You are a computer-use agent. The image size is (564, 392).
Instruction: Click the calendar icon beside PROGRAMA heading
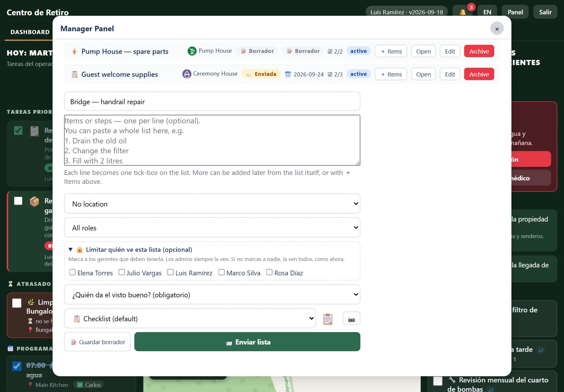point(11,349)
